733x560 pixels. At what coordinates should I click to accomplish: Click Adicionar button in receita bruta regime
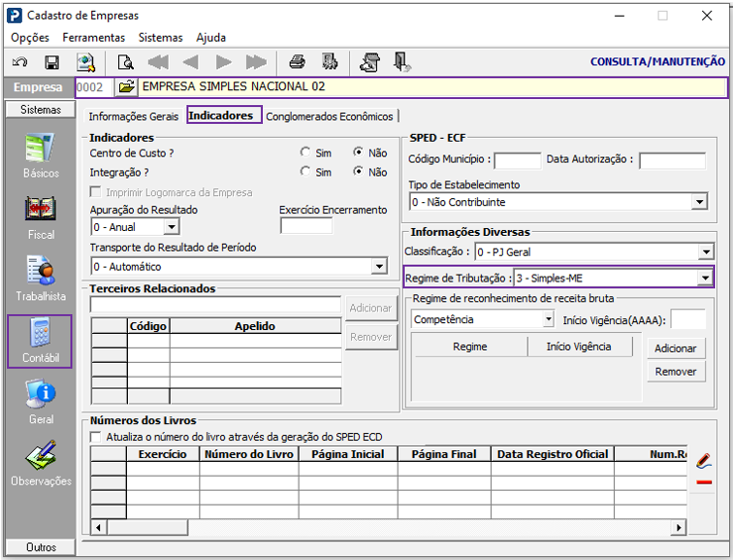(x=675, y=349)
